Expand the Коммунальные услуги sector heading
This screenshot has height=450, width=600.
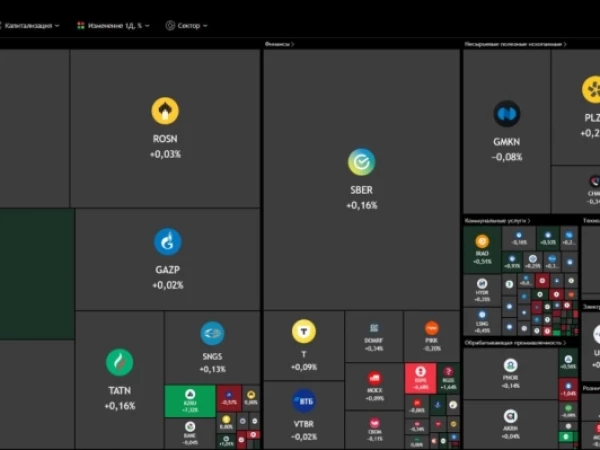(x=497, y=221)
